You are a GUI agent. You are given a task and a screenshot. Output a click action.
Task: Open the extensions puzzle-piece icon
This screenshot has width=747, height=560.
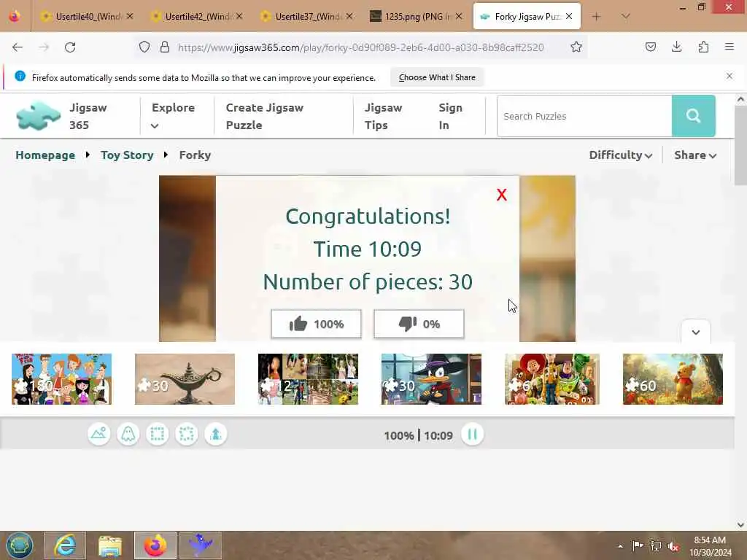coord(703,47)
